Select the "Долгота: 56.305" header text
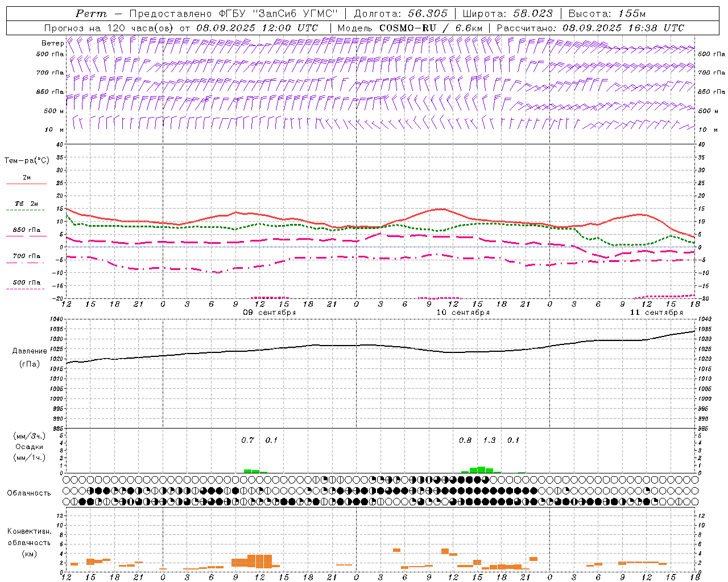Viewport: 728px width, 582px height. click(x=401, y=14)
